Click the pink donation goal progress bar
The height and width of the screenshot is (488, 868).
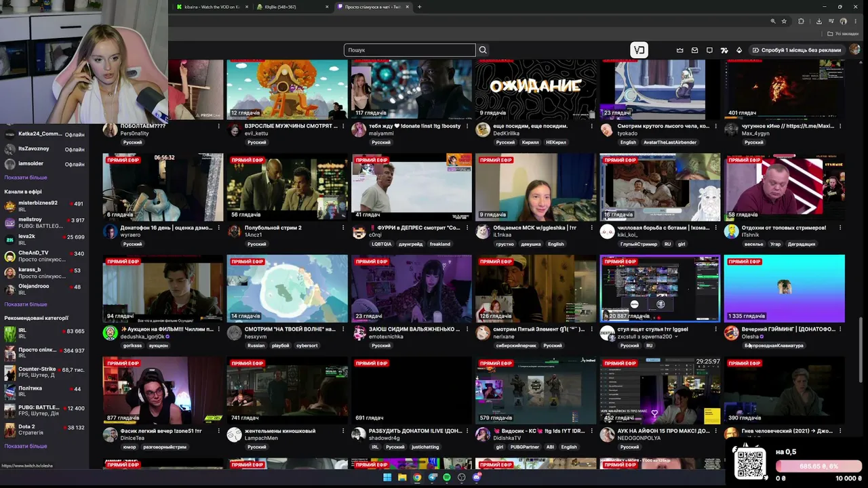(819, 466)
